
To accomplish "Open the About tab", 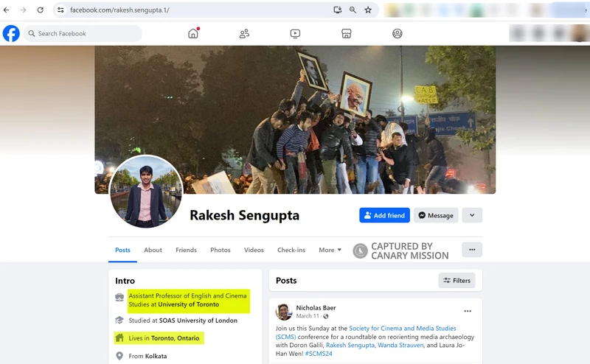I will tap(153, 250).
